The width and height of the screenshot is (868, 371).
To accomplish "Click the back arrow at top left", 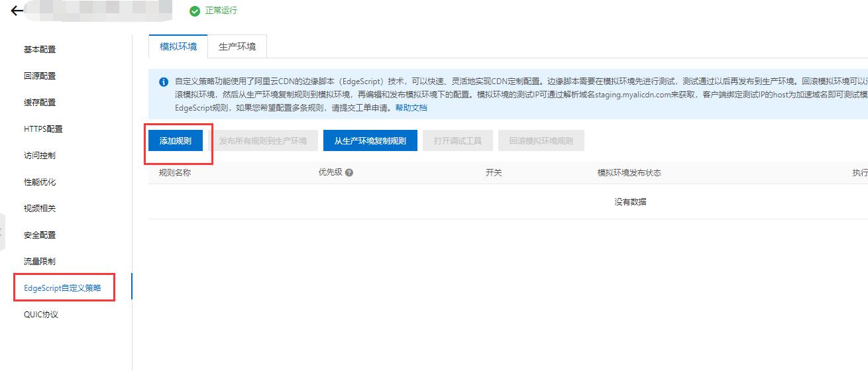I will [x=17, y=11].
